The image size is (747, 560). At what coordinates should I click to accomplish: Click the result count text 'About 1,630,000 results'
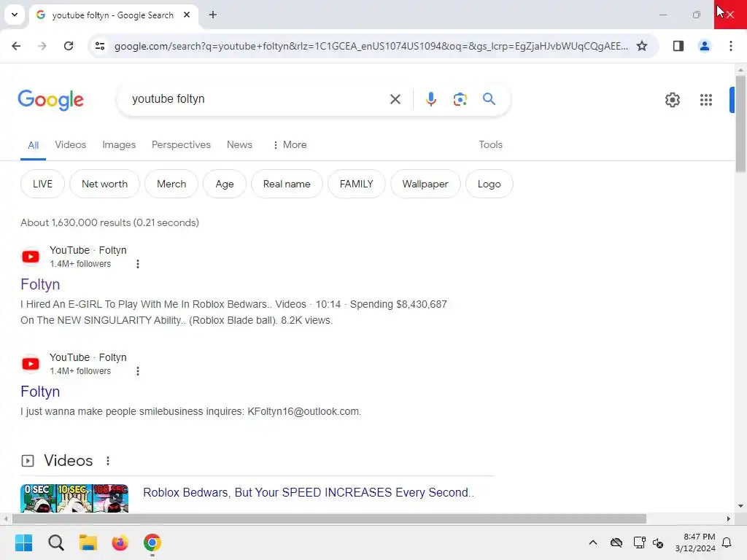pyautogui.click(x=76, y=222)
